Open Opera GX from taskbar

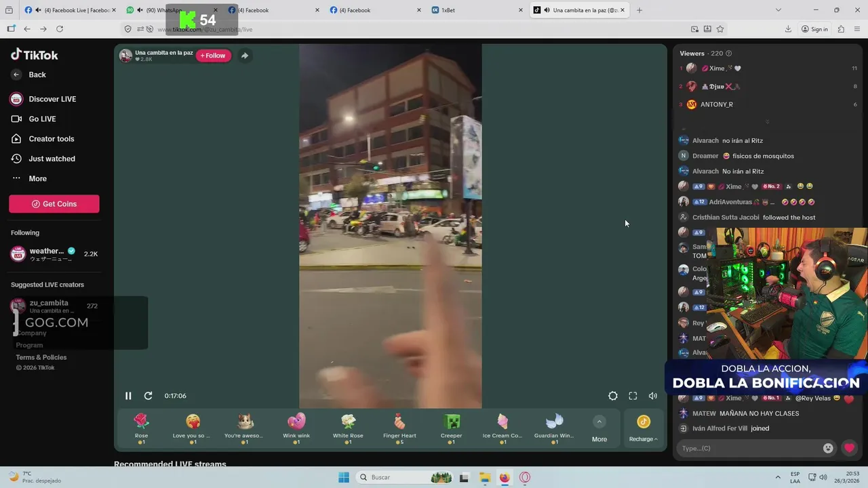point(524,477)
